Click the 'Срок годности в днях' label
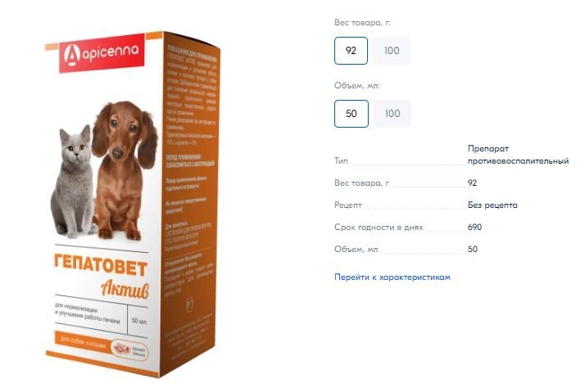 click(x=379, y=228)
